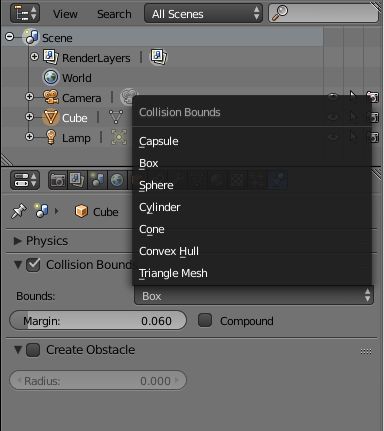Expand the RenderLayers node
Screen dimensions: 384x431
click(34, 56)
